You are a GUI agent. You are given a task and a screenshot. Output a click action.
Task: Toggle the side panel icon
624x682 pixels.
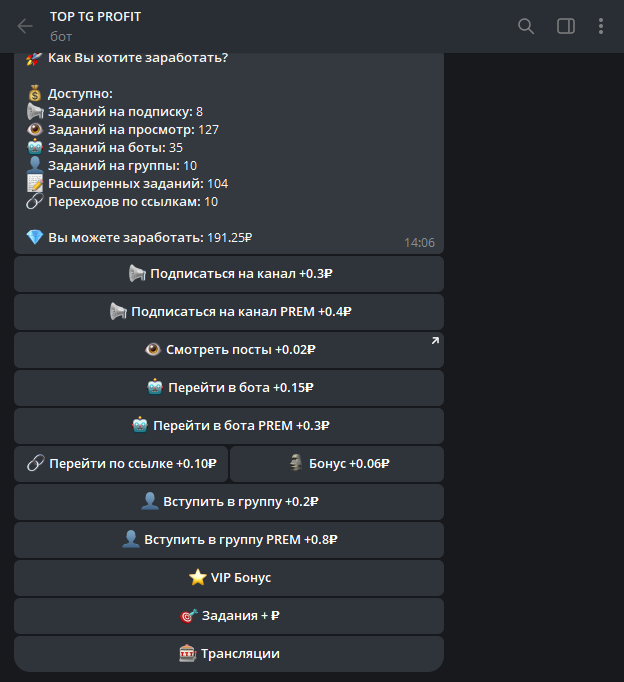pos(566,26)
